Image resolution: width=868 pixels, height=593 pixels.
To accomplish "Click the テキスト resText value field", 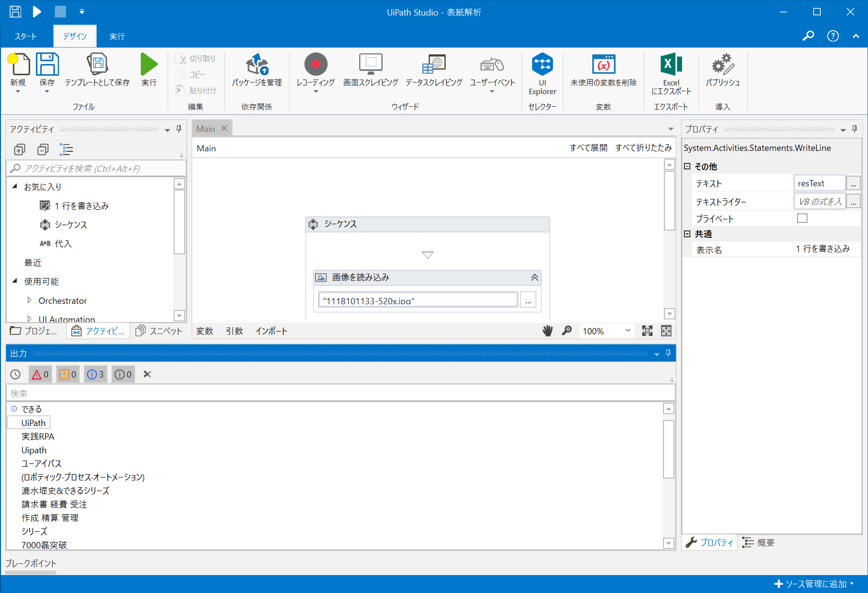I will tap(819, 183).
